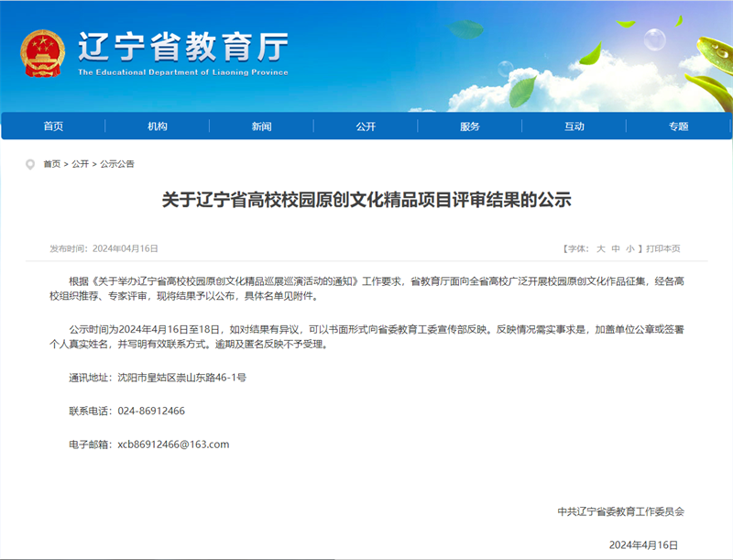Click the phone number 024-86912466

[151, 411]
